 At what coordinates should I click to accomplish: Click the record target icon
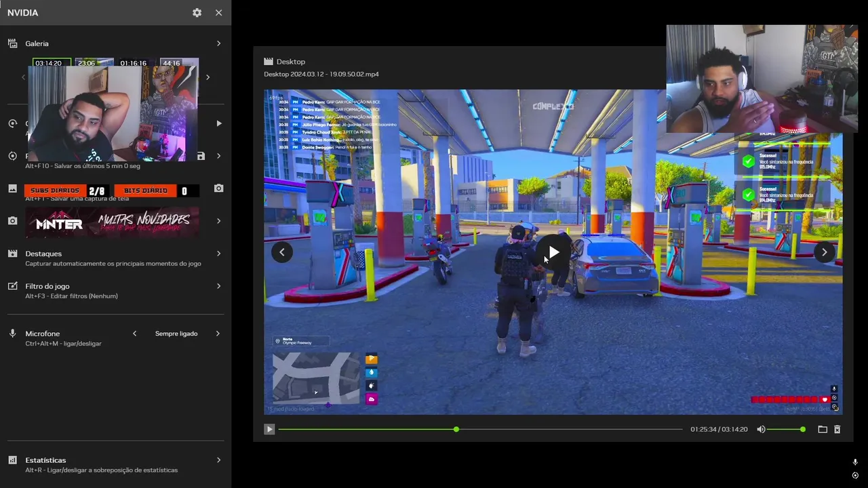pyautogui.click(x=12, y=156)
